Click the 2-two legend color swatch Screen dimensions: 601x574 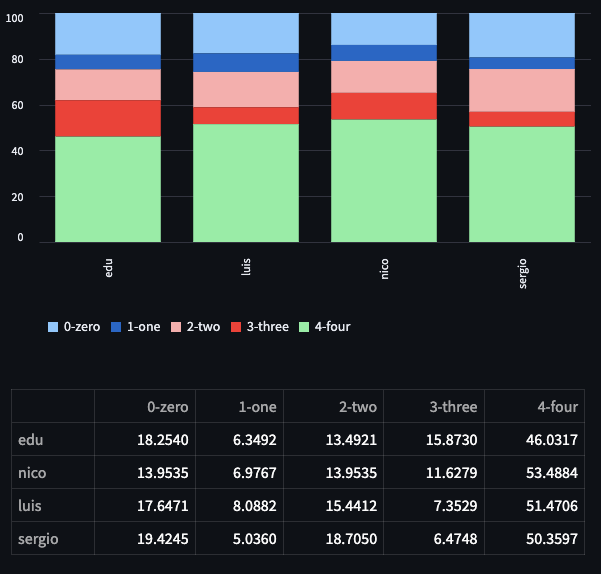(176, 327)
